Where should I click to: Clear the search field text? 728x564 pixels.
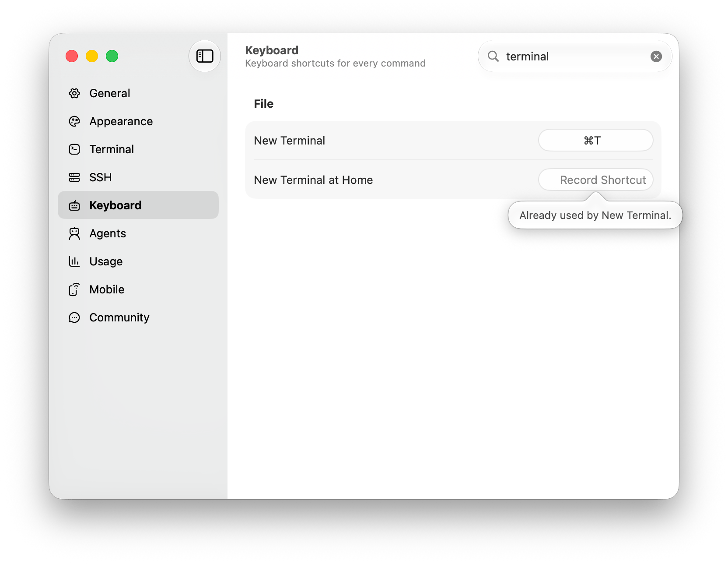click(656, 56)
